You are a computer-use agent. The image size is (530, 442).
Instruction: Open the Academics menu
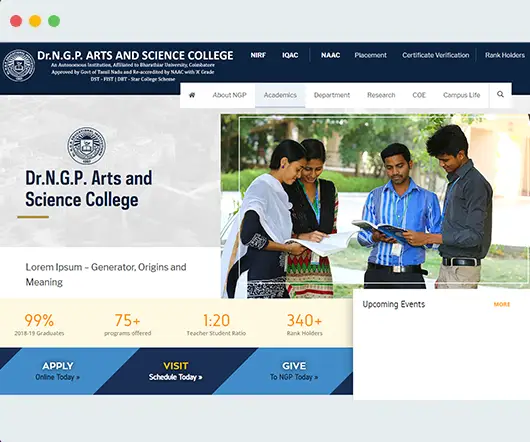coord(280,95)
